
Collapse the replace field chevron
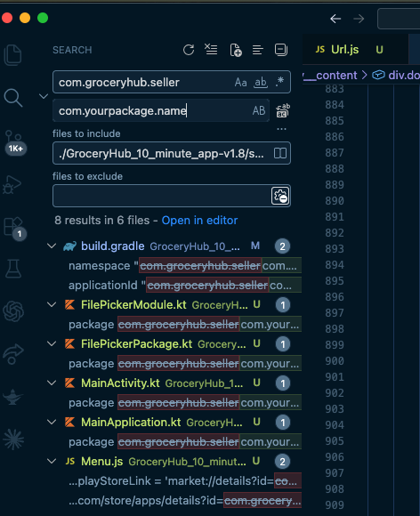[44, 96]
